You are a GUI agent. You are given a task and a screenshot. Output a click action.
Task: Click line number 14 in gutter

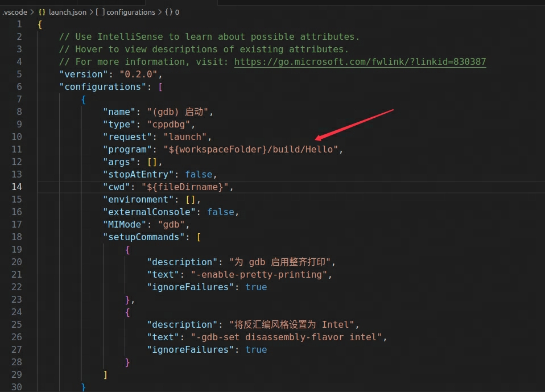coord(16,187)
